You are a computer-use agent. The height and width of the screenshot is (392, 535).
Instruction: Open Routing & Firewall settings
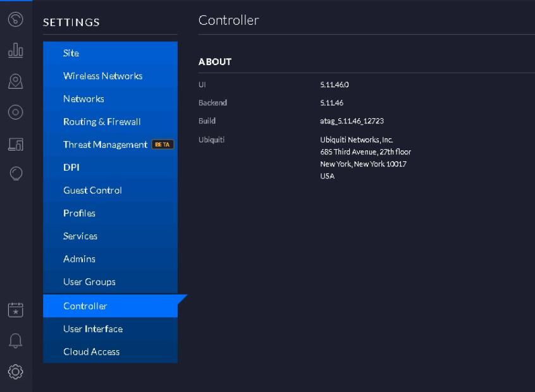[x=102, y=121]
